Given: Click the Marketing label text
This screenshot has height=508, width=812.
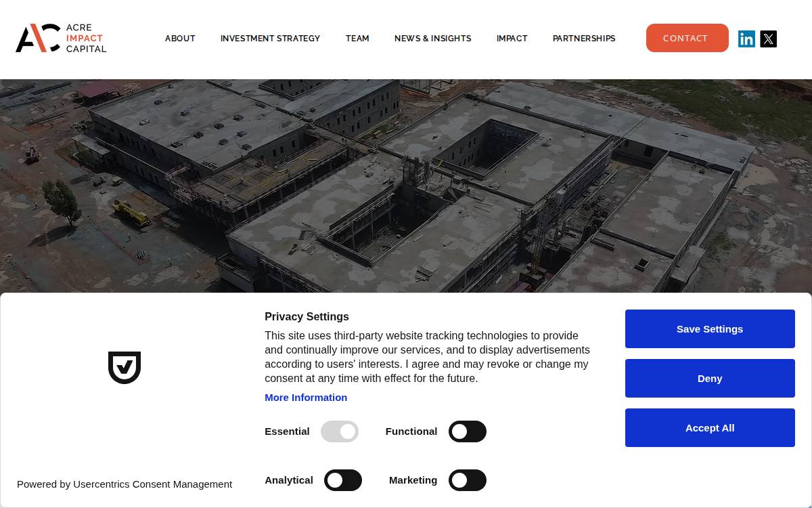Looking at the screenshot, I should click(x=413, y=480).
